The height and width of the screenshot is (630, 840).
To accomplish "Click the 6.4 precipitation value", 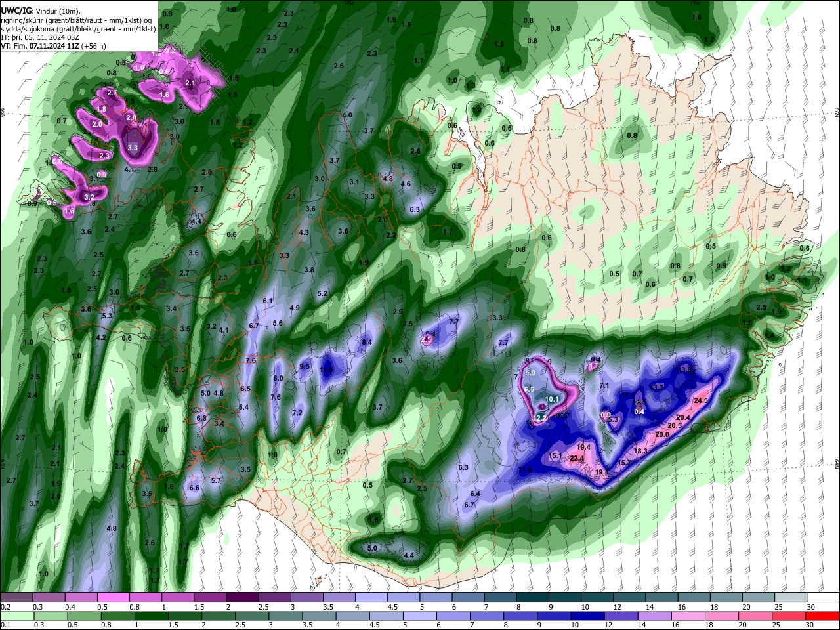I will coord(475,493).
